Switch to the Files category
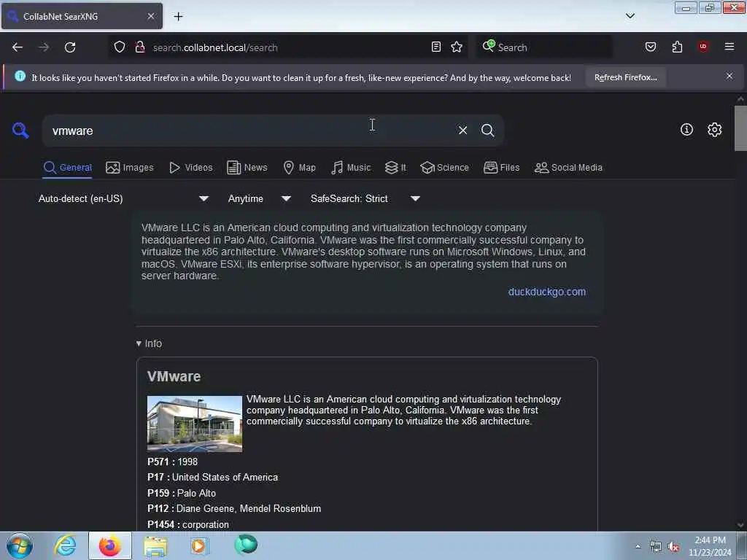The image size is (747, 560). (501, 168)
